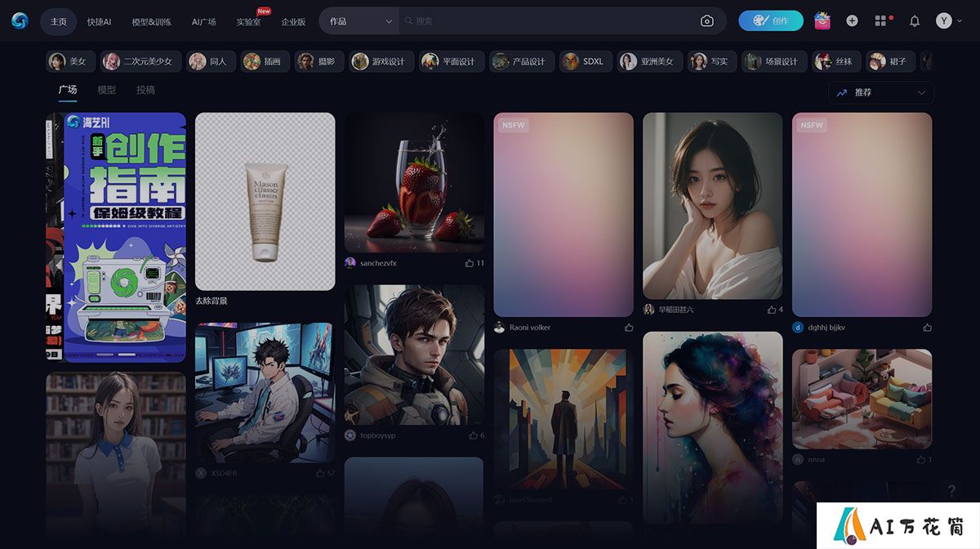Viewport: 980px width, 549px height.
Task: Open the 去除背景 tube product image
Action: click(x=265, y=201)
